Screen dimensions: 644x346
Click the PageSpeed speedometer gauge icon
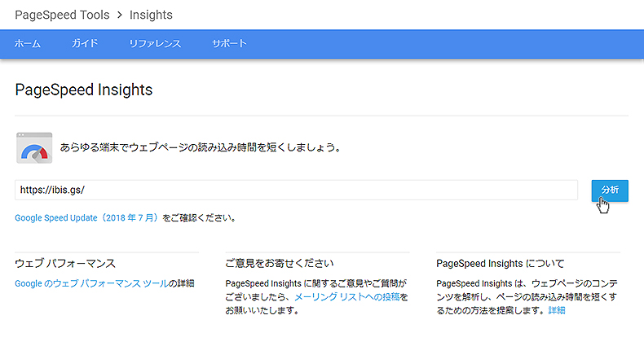pyautogui.click(x=34, y=148)
